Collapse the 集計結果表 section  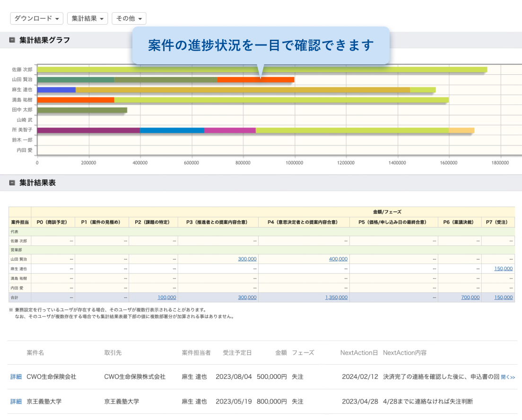pyautogui.click(x=12, y=183)
